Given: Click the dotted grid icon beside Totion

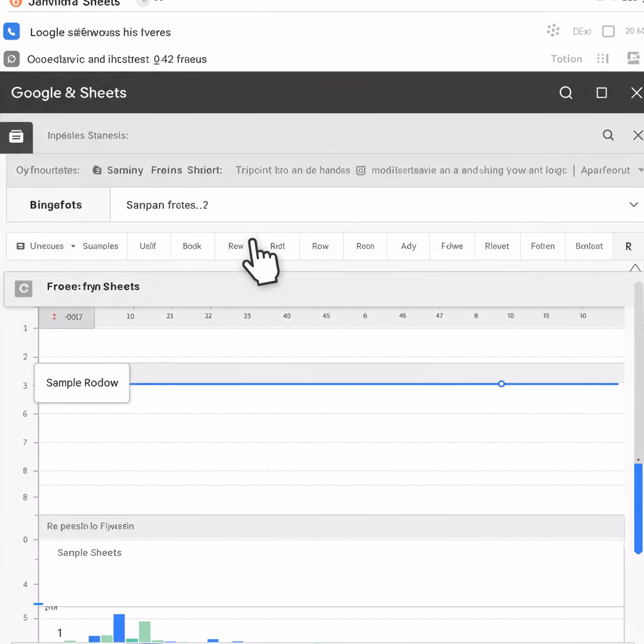Looking at the screenshot, I should pyautogui.click(x=602, y=58).
